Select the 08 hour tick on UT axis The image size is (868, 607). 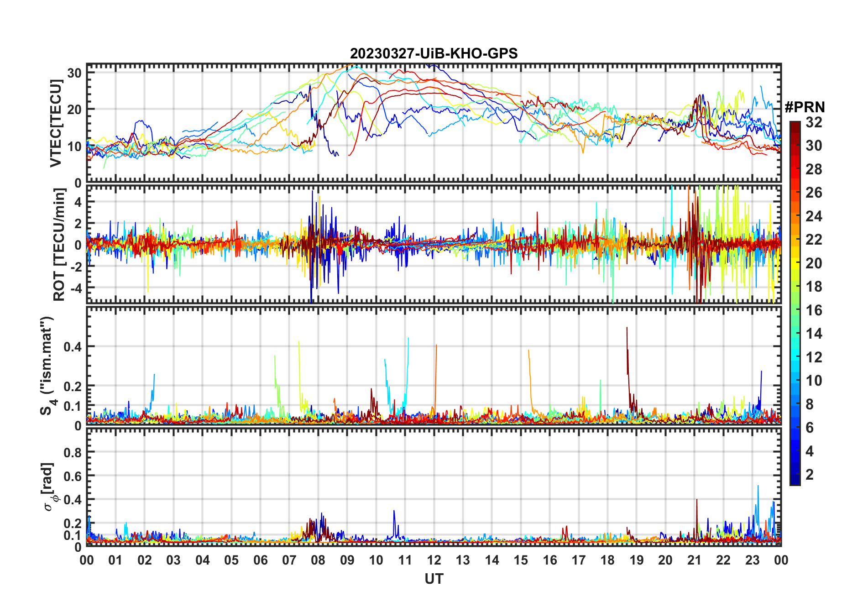click(x=318, y=560)
